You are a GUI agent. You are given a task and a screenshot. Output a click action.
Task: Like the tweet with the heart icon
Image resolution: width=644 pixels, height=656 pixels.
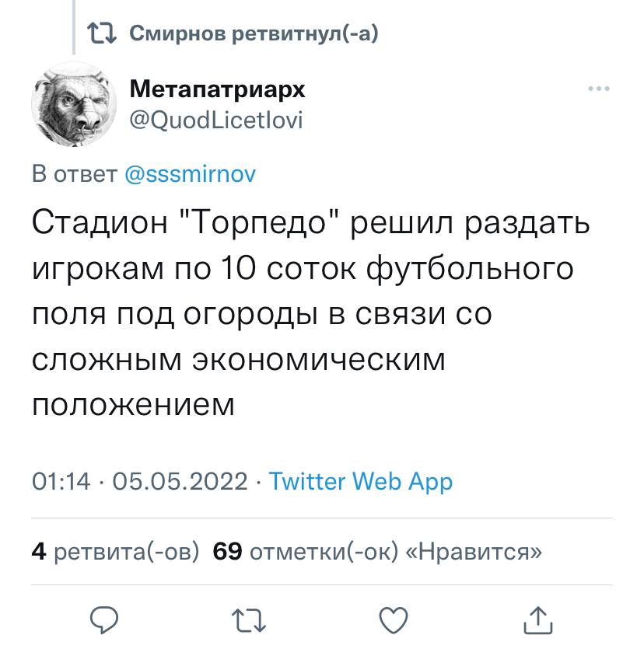tap(394, 619)
